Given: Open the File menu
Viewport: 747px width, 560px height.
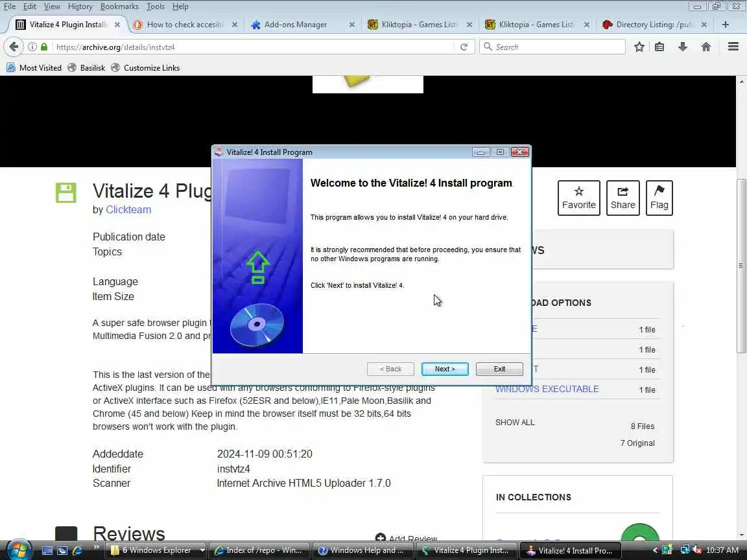Looking at the screenshot, I should pos(10,6).
